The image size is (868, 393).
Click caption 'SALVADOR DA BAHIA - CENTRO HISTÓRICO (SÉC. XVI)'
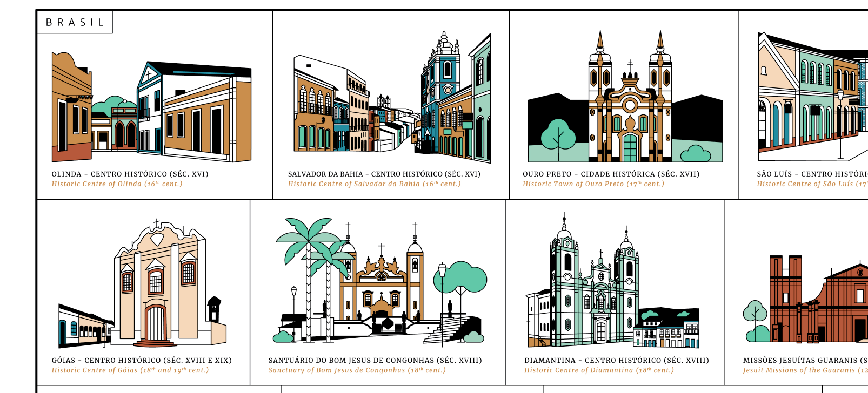[x=384, y=174]
